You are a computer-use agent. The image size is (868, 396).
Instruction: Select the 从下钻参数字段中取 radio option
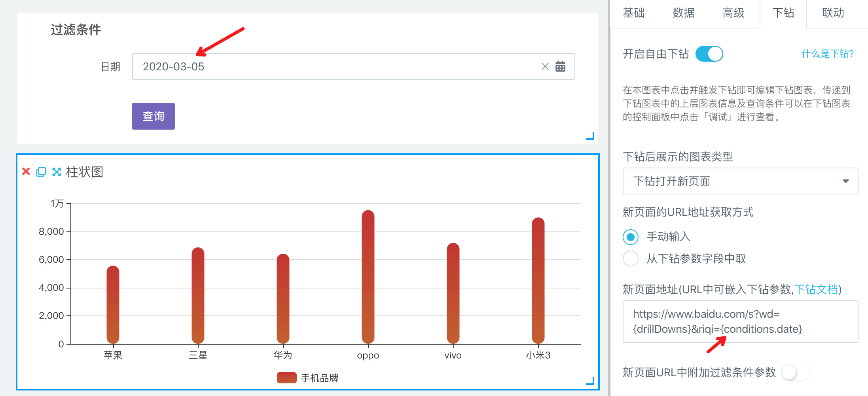coord(631,259)
